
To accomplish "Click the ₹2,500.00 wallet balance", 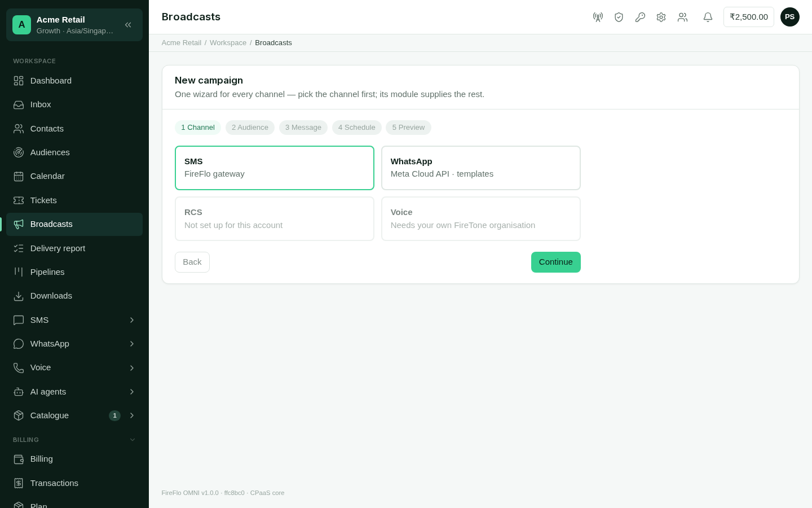I will pos(749,17).
